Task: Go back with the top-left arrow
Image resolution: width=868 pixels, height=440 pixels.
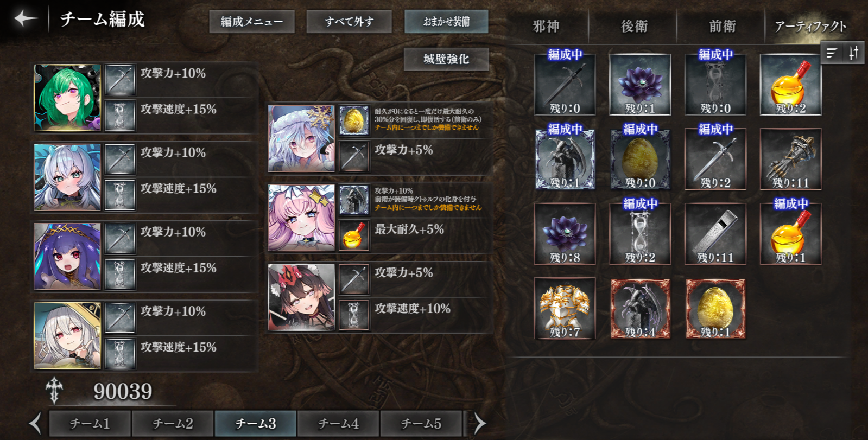Action: click(x=26, y=18)
